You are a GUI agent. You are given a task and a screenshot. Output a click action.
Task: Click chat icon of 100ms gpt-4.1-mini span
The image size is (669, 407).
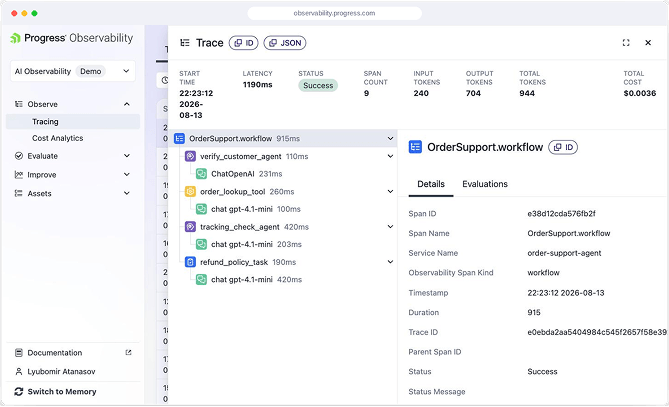pyautogui.click(x=201, y=209)
